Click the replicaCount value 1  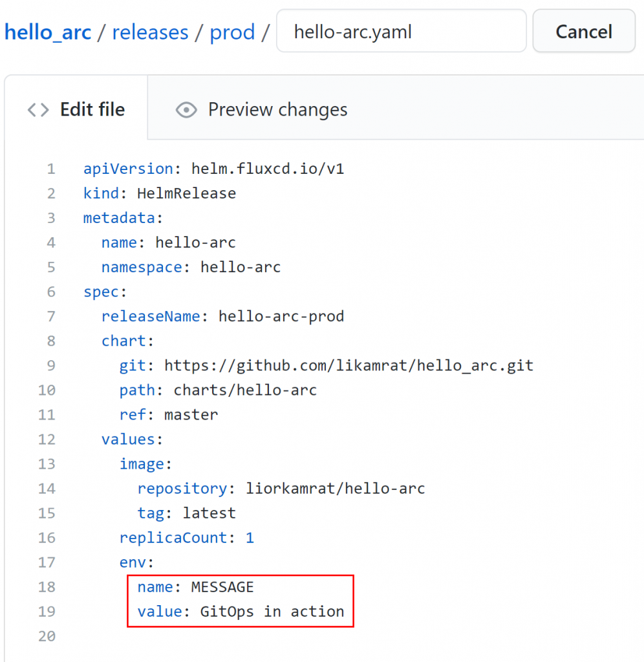tap(250, 537)
